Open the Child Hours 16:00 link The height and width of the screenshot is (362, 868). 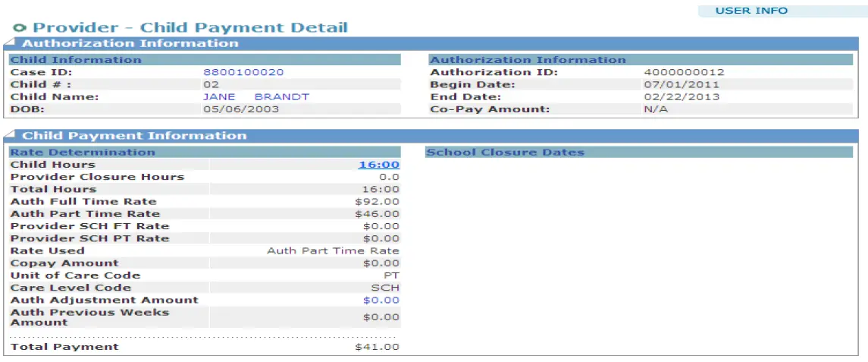click(x=379, y=165)
